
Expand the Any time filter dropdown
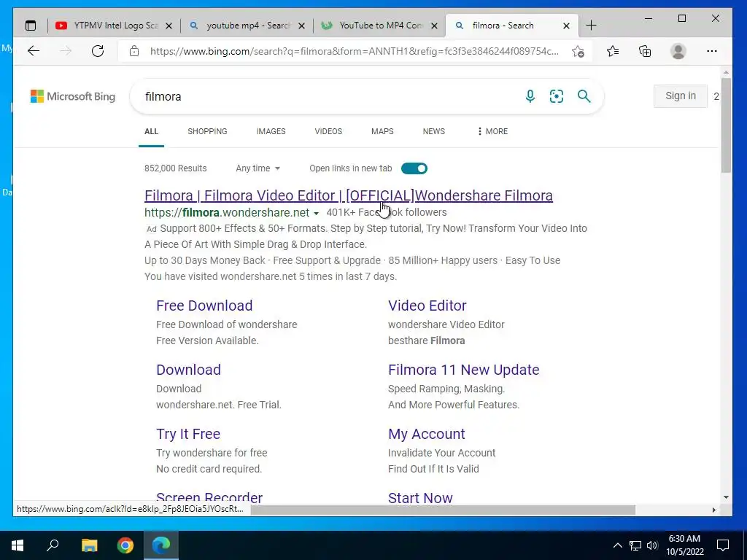(258, 168)
